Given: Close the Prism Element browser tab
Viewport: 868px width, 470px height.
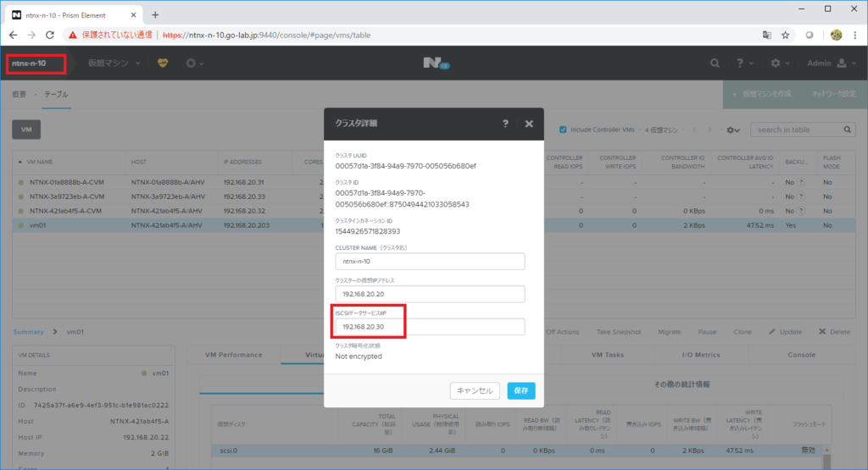Looking at the screenshot, I should (x=133, y=15).
